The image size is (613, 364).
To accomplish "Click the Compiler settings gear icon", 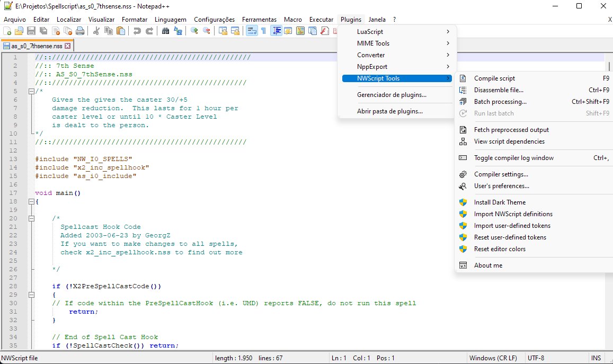I will [x=463, y=174].
